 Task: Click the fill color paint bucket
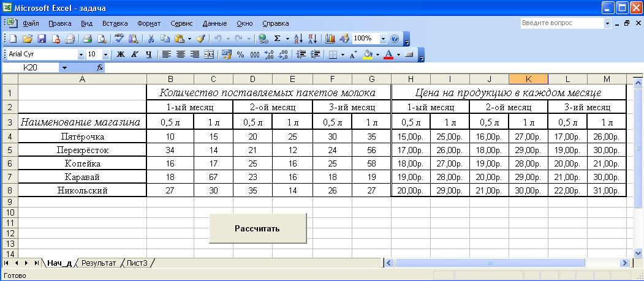tap(368, 54)
